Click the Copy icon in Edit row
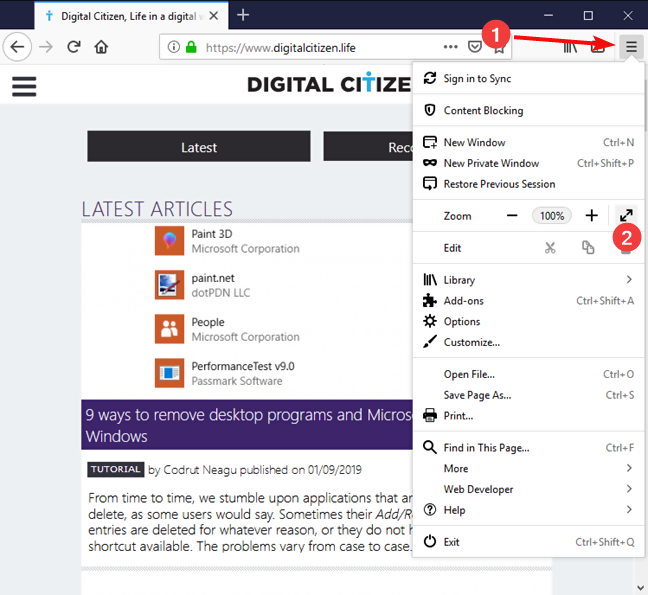The width and height of the screenshot is (648, 595). tap(588, 248)
